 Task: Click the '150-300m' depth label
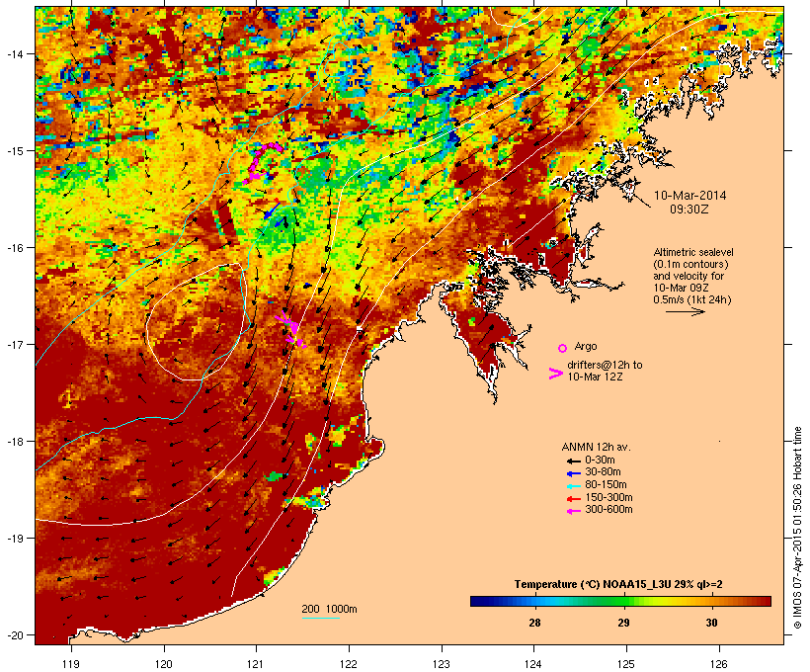click(608, 497)
